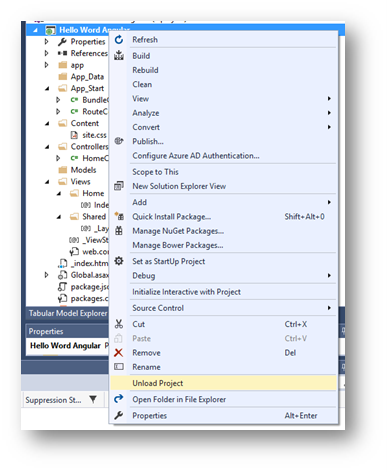Click the Cut scissors icon
387x472 pixels.
[x=119, y=324]
